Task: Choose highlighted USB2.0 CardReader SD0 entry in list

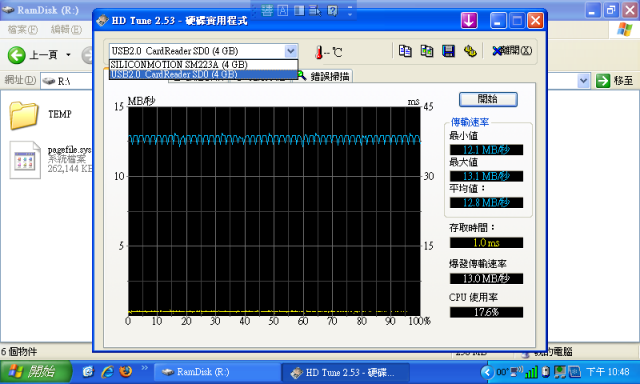Action: point(203,74)
